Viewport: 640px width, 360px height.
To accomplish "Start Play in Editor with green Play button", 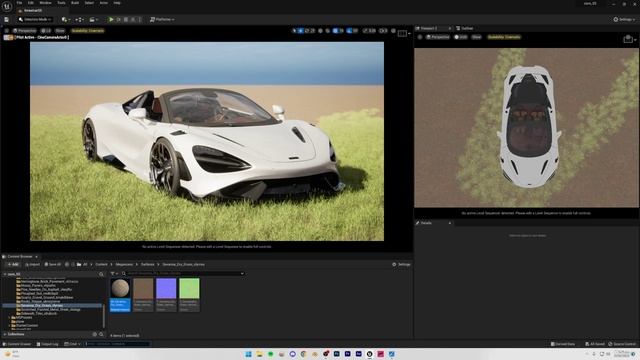I will [x=111, y=19].
